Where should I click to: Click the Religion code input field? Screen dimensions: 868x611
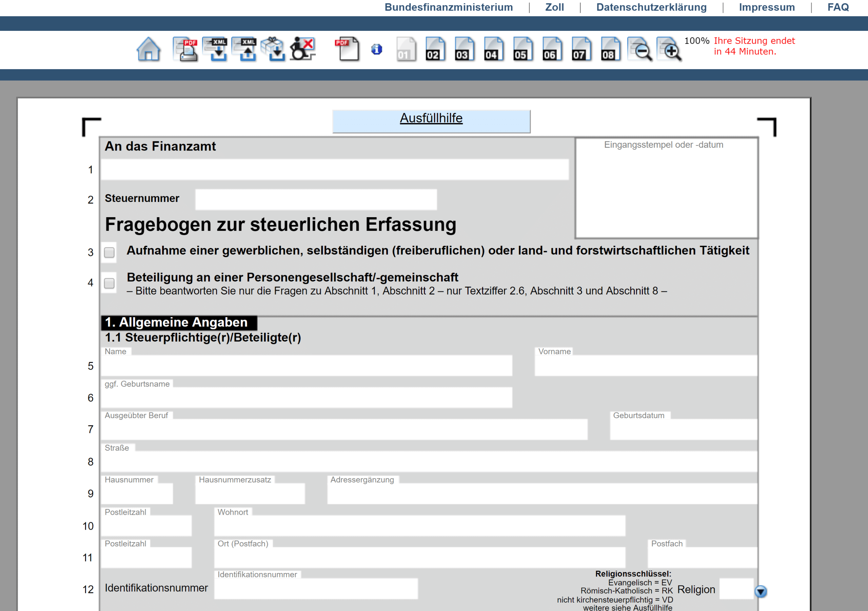[x=736, y=588]
